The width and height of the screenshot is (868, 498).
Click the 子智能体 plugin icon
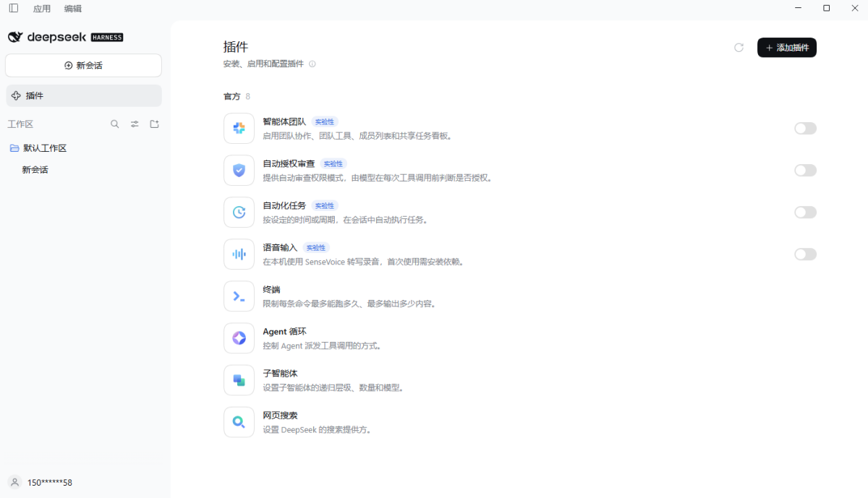pyautogui.click(x=239, y=380)
